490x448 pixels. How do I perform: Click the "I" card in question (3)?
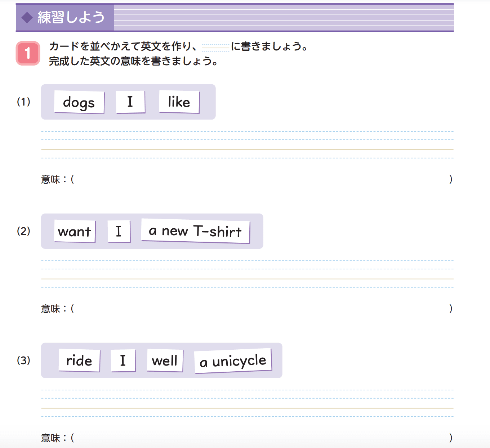click(x=123, y=360)
